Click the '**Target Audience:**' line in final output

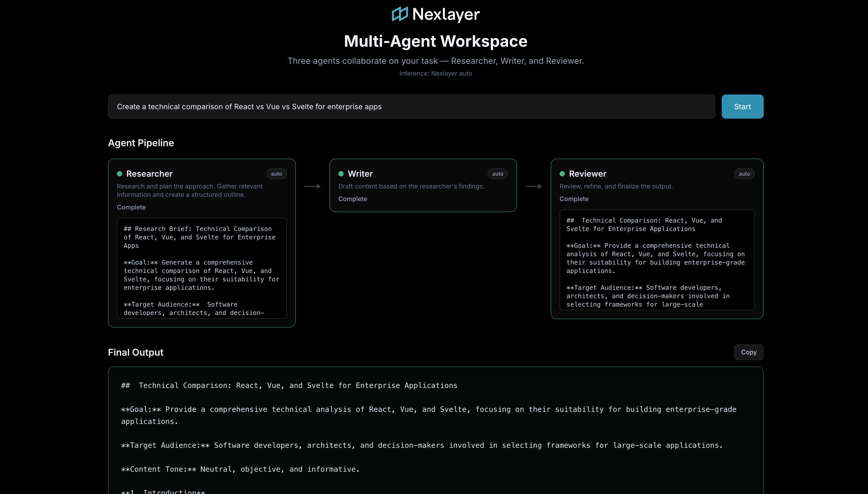click(422, 445)
